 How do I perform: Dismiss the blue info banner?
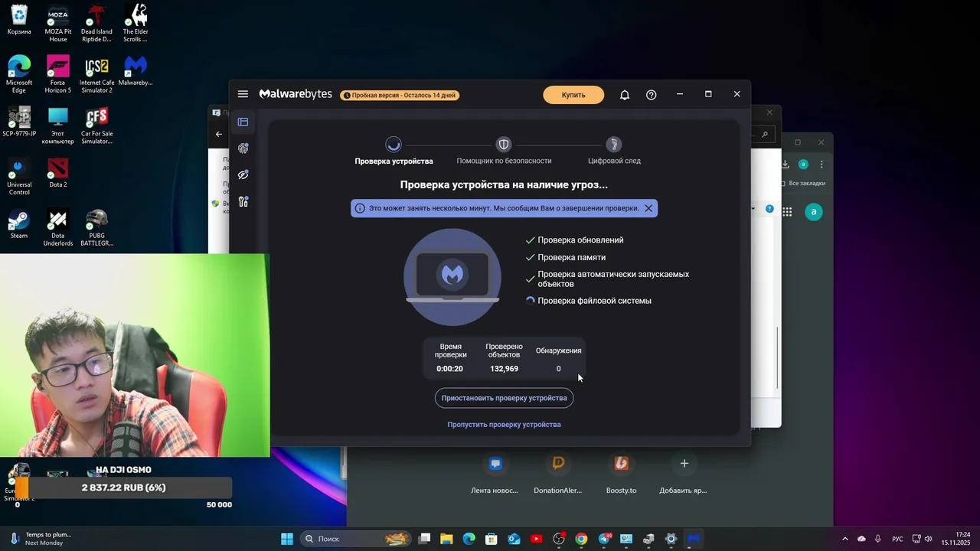pos(648,208)
